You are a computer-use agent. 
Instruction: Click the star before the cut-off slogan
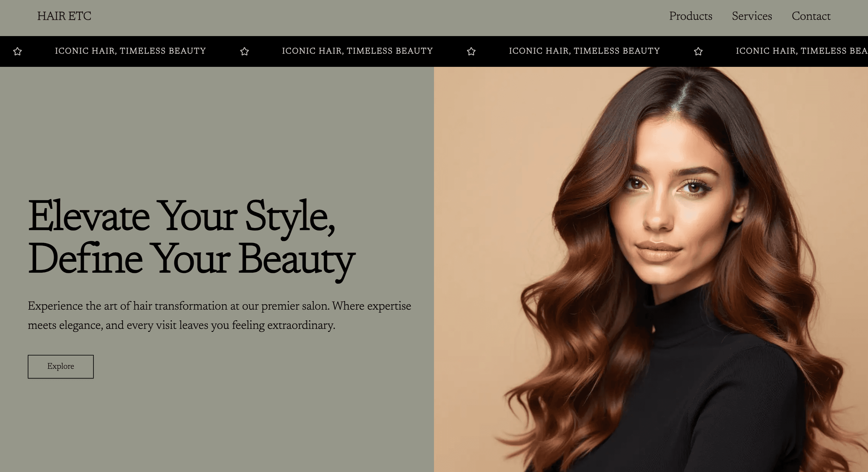click(x=699, y=51)
